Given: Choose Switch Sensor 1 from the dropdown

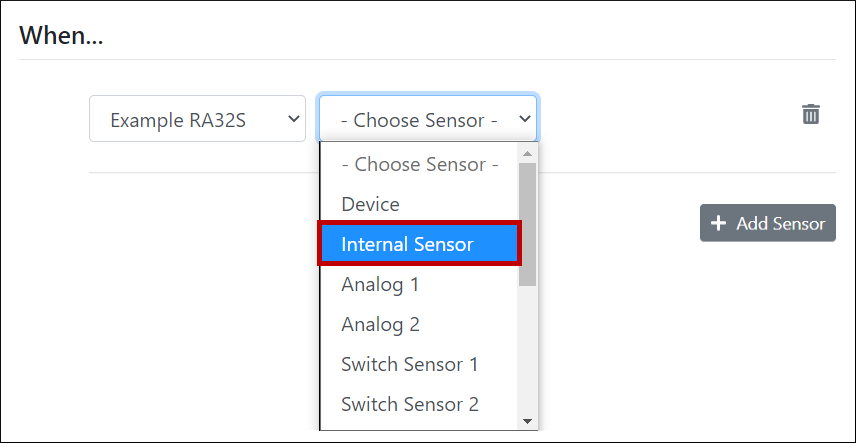Looking at the screenshot, I should coord(409,364).
